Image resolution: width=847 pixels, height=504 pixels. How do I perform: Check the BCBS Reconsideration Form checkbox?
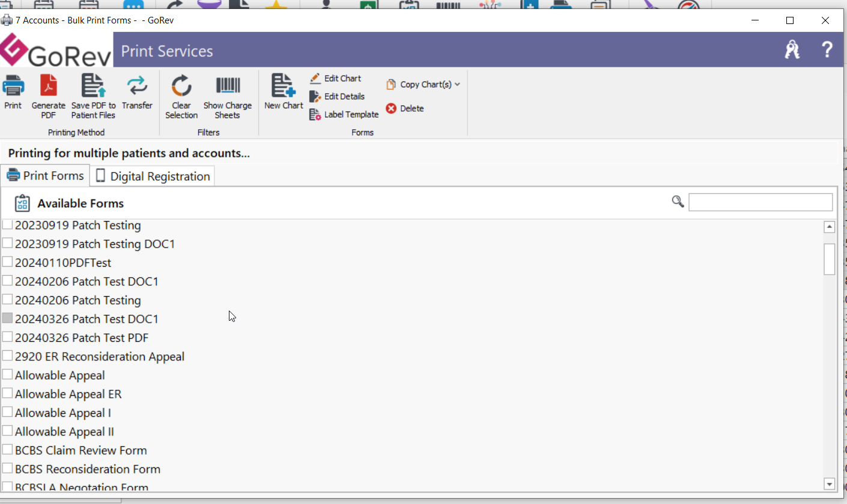tap(7, 469)
